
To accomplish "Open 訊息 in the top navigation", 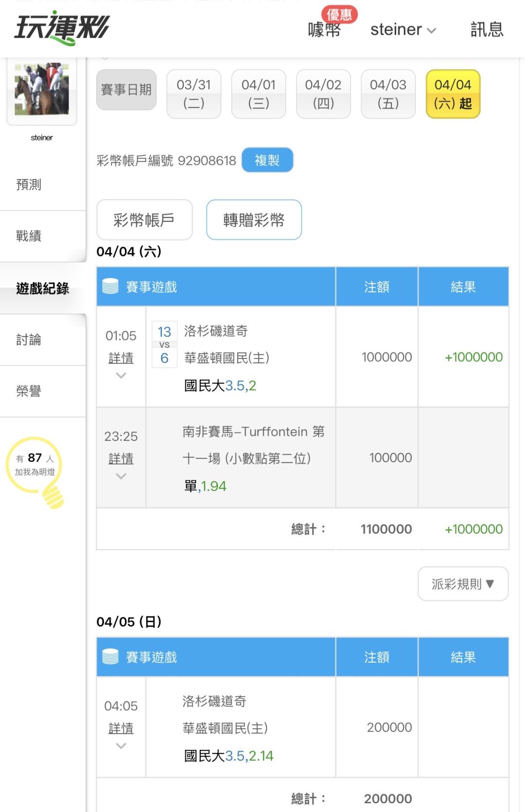I will (487, 30).
